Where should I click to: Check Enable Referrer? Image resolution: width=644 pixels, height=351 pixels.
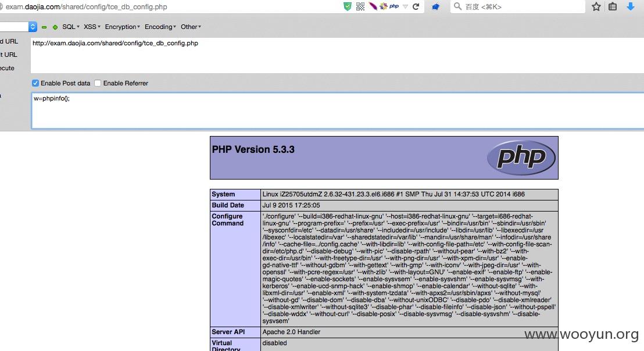point(98,83)
